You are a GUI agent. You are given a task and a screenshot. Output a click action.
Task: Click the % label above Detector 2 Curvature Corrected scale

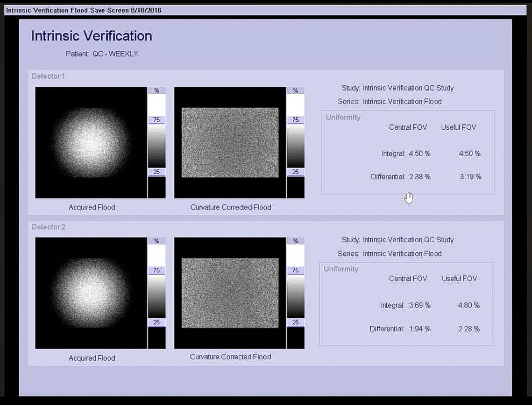(295, 241)
